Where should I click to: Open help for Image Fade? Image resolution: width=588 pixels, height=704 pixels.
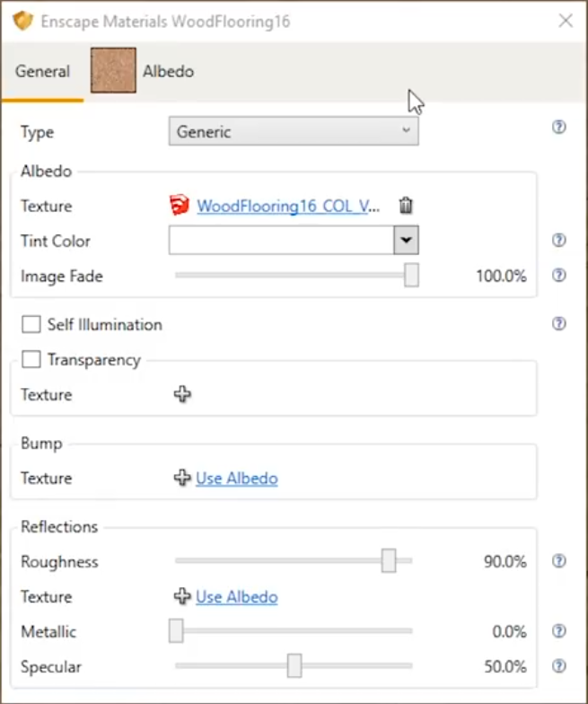coord(558,275)
